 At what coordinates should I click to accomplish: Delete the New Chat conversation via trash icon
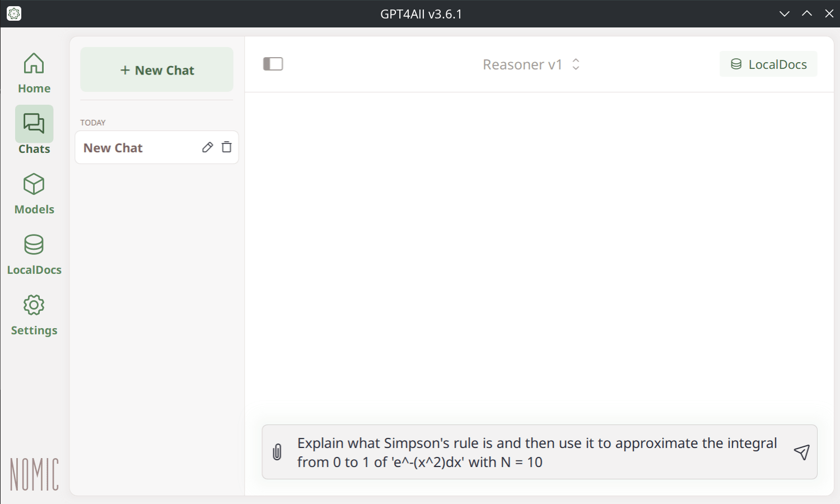click(227, 147)
